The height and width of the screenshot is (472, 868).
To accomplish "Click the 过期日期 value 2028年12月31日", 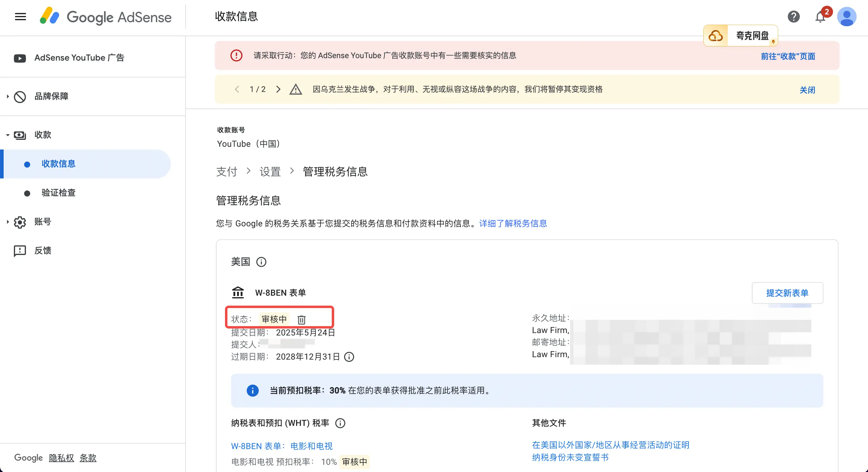I will 308,357.
